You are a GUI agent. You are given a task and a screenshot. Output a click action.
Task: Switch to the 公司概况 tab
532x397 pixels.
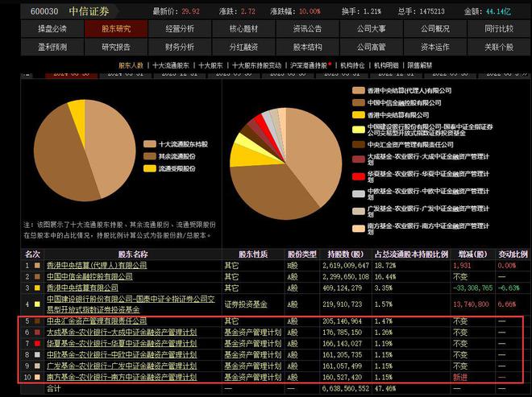point(435,29)
